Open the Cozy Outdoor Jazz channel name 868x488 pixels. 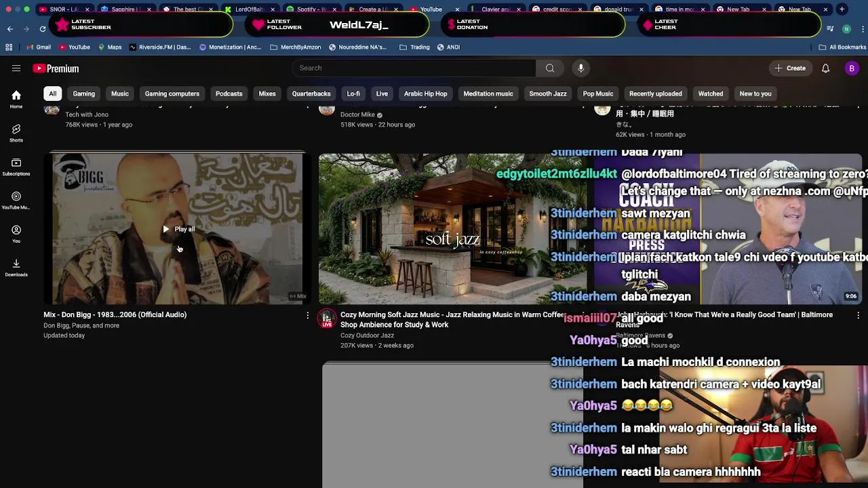367,335
